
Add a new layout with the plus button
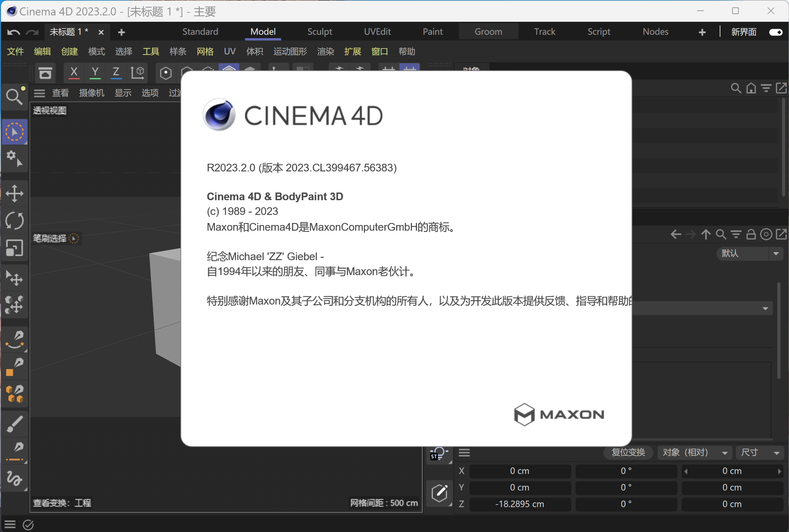click(702, 31)
